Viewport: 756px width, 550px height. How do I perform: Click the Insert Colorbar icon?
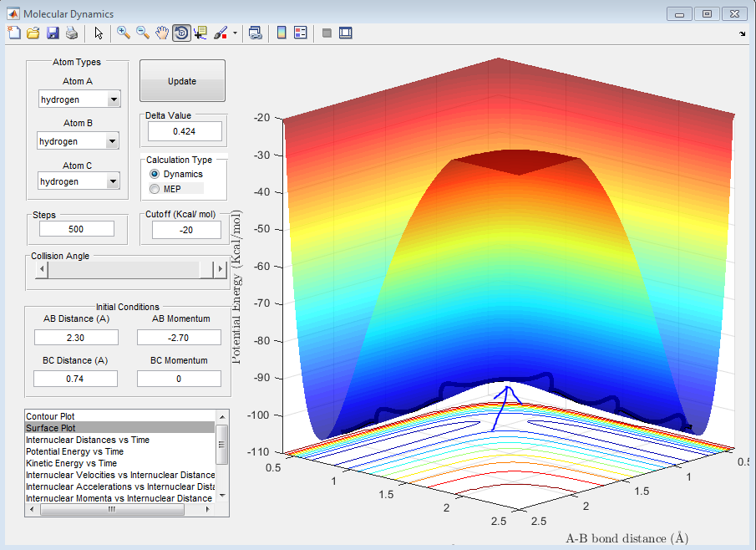pyautogui.click(x=282, y=33)
